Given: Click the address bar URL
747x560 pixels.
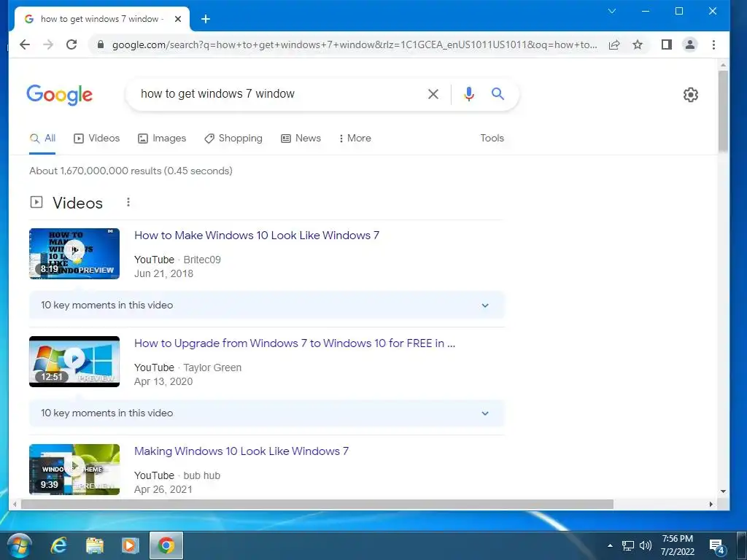Looking at the screenshot, I should (355, 44).
